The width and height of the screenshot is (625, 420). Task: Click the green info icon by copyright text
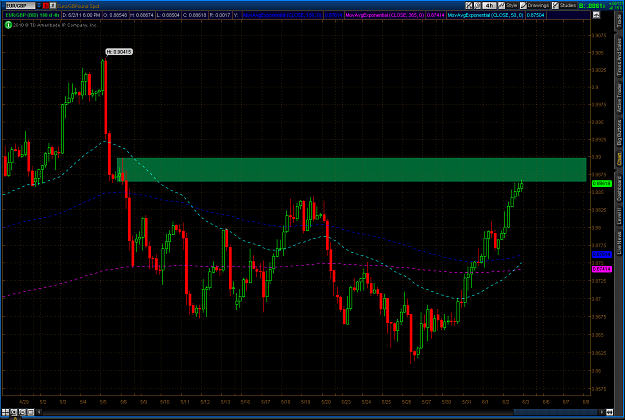[8, 25]
